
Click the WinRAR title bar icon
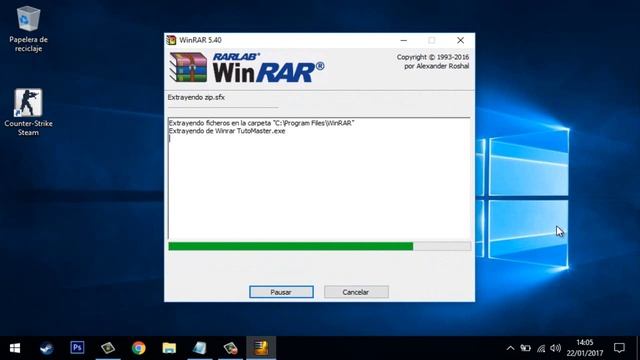171,40
